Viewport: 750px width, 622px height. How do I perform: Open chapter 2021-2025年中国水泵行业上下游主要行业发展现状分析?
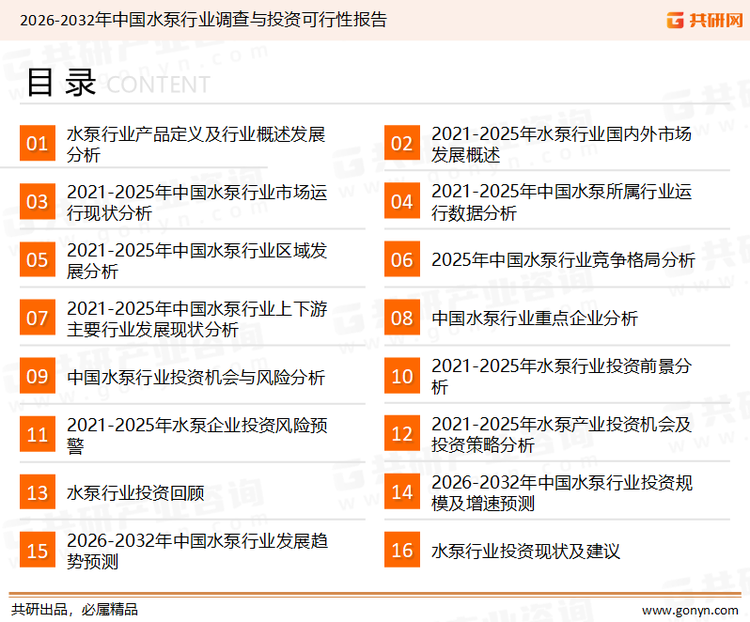197,319
